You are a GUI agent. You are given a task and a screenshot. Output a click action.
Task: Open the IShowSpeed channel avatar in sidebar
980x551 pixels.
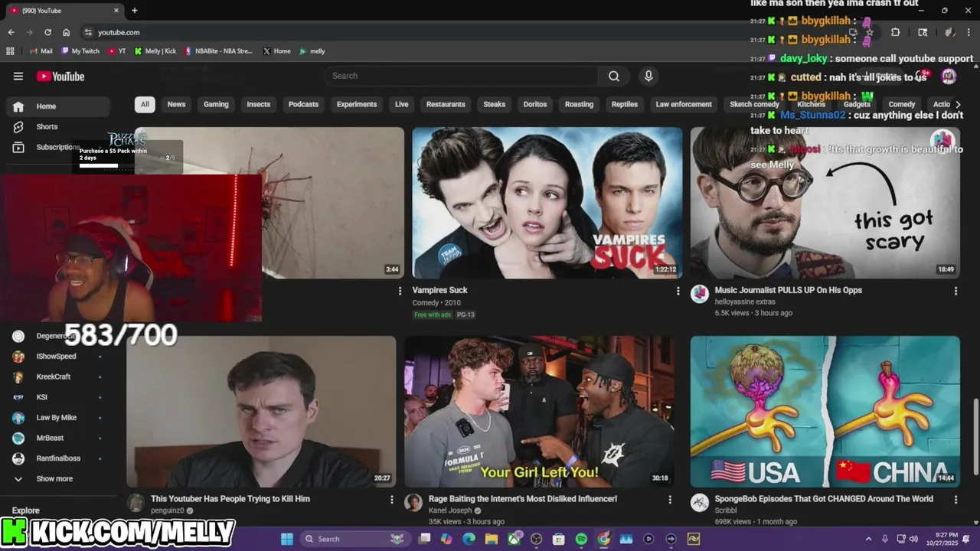pos(18,357)
